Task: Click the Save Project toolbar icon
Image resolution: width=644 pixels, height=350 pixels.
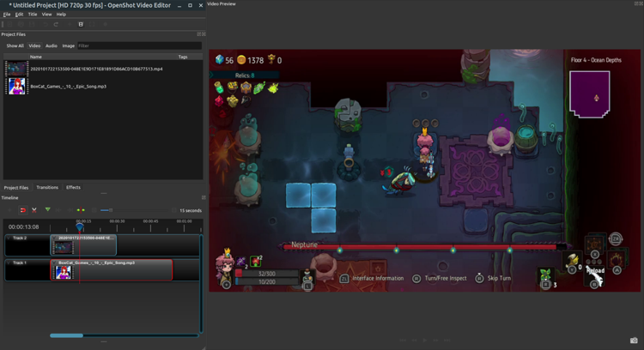Action: (x=32, y=24)
